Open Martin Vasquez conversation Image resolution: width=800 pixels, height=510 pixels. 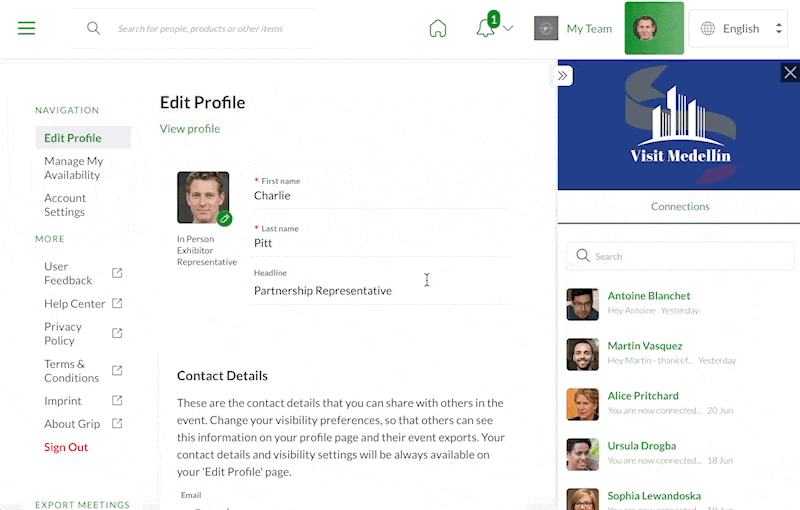coord(680,354)
